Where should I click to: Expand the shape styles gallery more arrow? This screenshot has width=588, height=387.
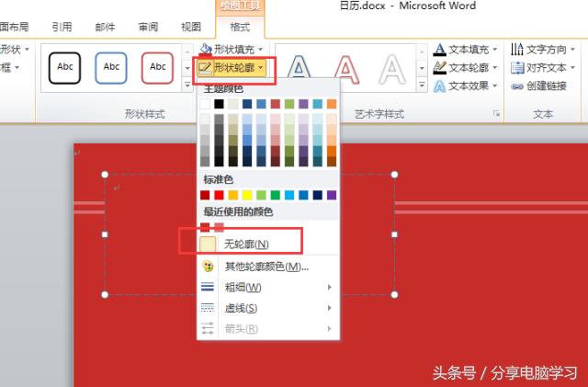187,85
